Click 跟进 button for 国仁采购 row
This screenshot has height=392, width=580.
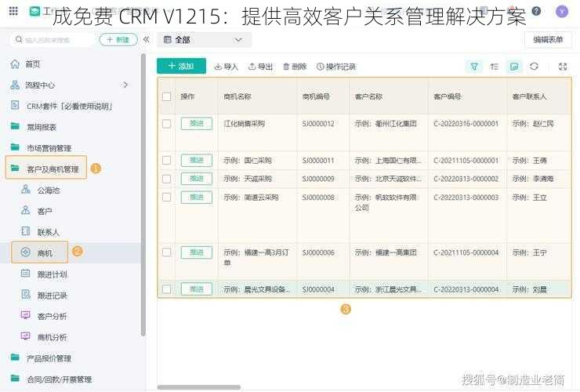point(197,160)
